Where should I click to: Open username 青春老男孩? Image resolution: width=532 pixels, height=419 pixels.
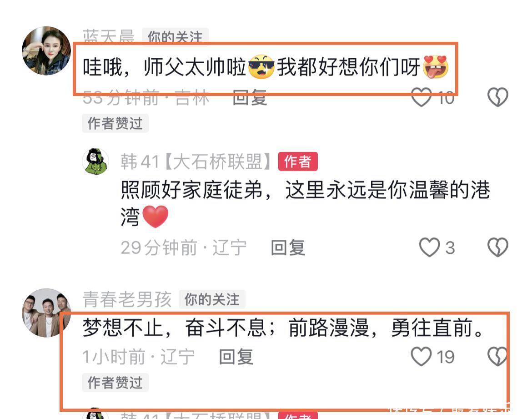[127, 299]
